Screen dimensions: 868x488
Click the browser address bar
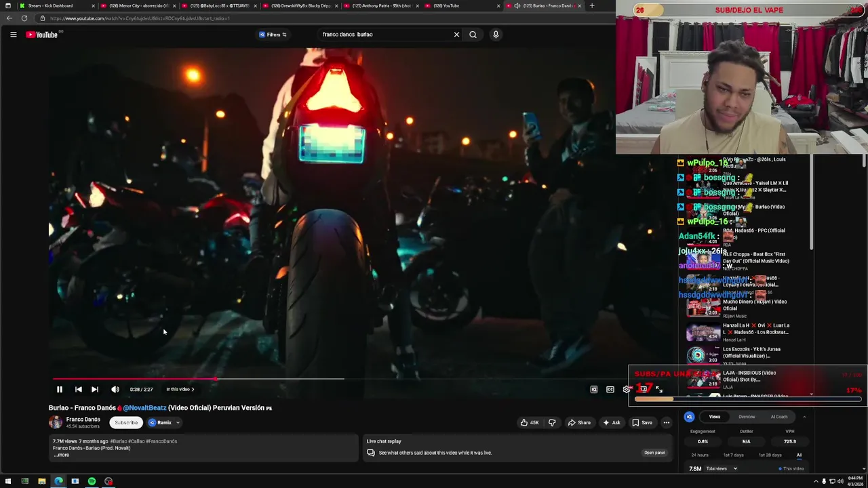click(x=325, y=18)
